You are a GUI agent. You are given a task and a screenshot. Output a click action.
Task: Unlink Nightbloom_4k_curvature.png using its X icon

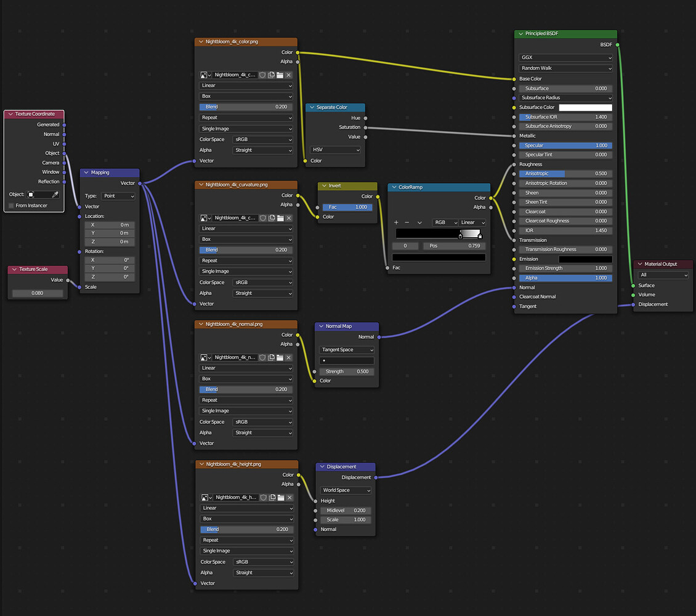tap(288, 218)
